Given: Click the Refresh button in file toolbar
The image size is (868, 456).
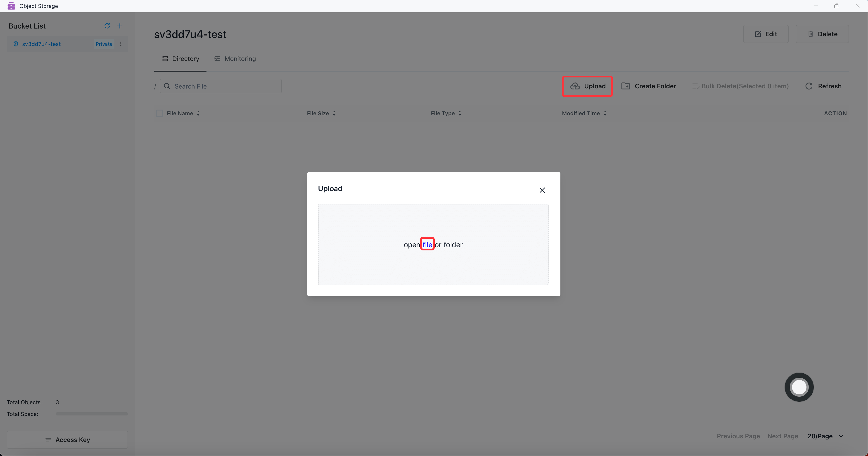Looking at the screenshot, I should (x=823, y=86).
